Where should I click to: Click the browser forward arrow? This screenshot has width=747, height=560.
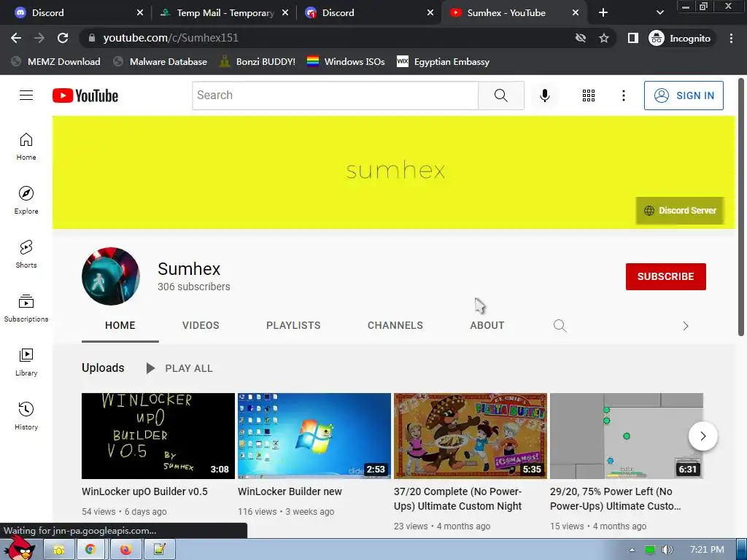(x=39, y=38)
